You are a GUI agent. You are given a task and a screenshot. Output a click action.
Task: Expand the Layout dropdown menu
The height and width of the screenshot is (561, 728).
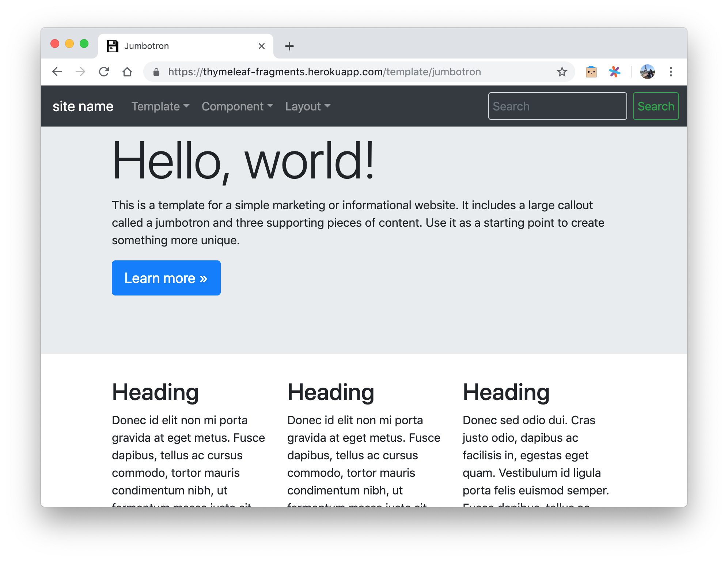[308, 106]
